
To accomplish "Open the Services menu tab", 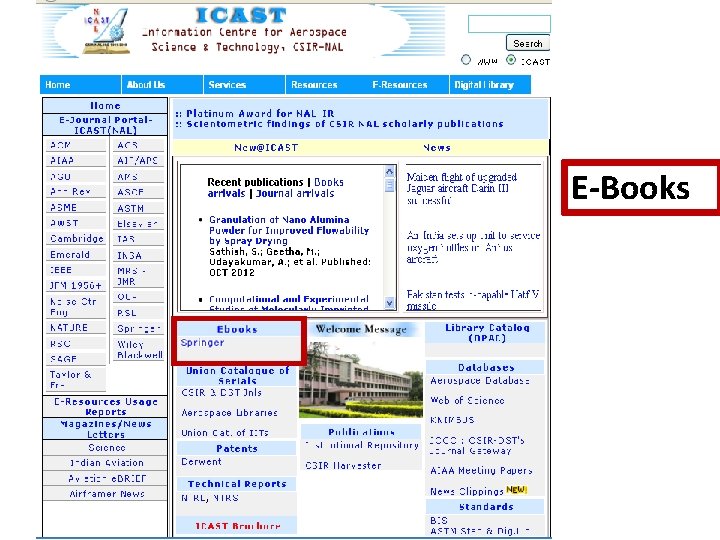I will 244,85.
